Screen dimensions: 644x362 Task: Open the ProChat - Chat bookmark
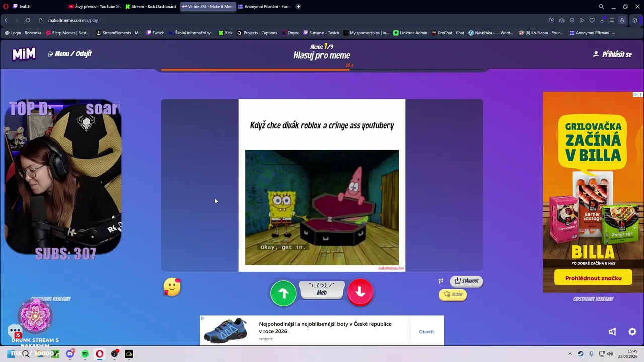pos(447,33)
